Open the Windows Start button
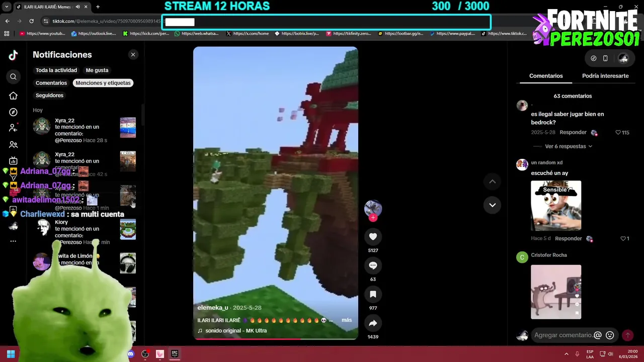 (x=11, y=354)
